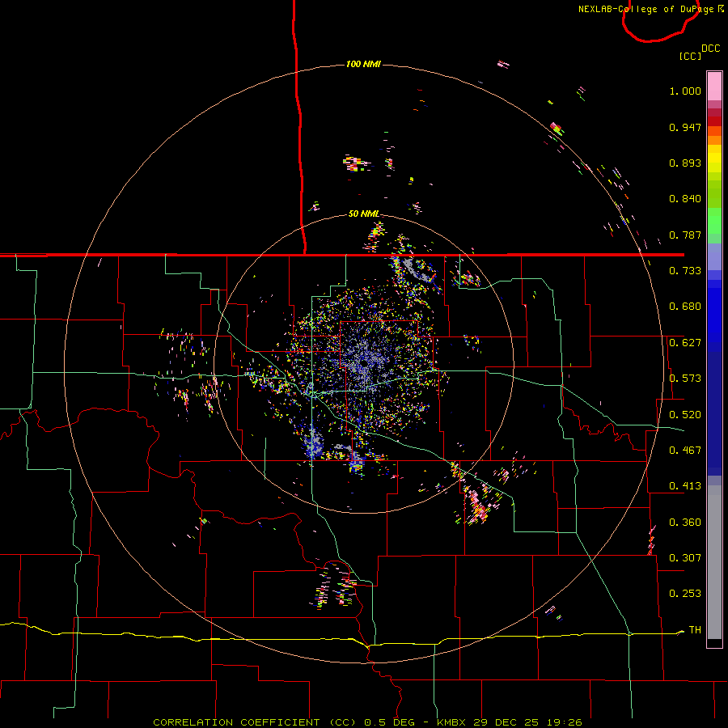
Task: Select the 0.520 scale value
Action: pos(685,415)
